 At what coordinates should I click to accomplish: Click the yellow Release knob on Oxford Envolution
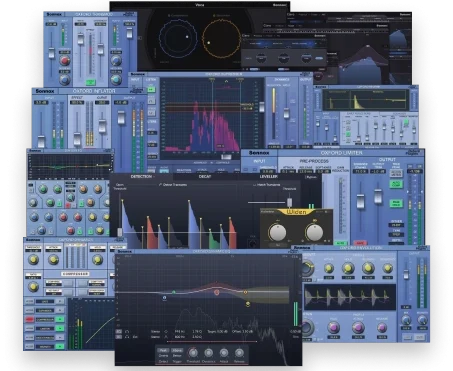tap(368, 267)
